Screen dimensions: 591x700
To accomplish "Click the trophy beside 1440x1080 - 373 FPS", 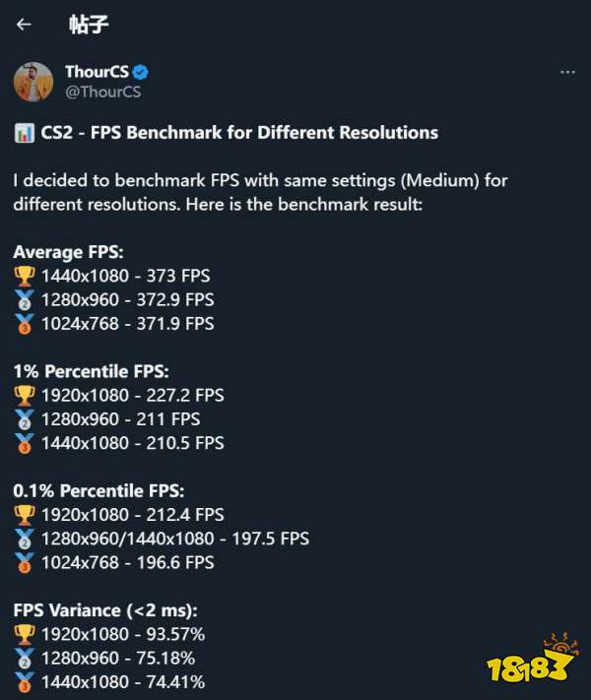I will (x=25, y=277).
